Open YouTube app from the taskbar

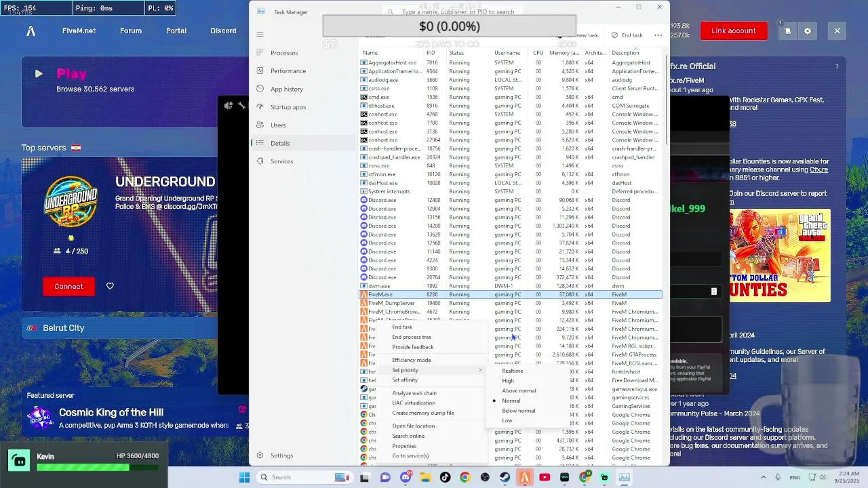(545, 477)
